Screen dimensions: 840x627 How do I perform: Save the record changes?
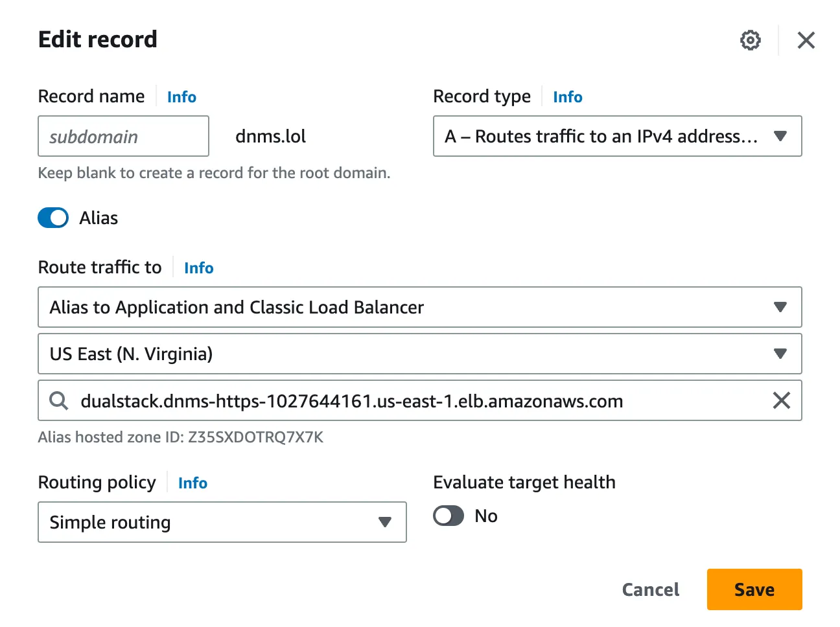(x=754, y=589)
